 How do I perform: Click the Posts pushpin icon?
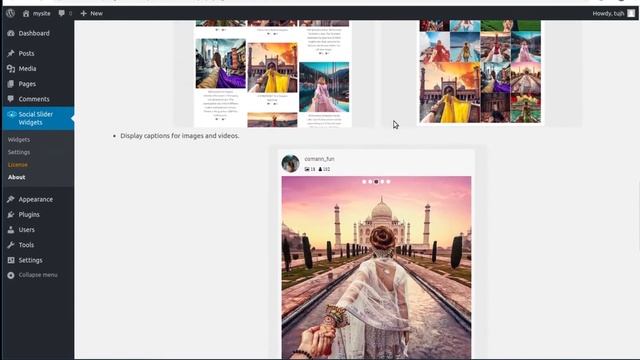pos(11,53)
